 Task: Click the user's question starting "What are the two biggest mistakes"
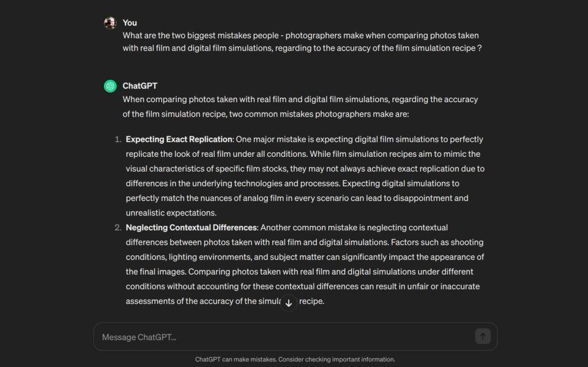click(x=302, y=42)
